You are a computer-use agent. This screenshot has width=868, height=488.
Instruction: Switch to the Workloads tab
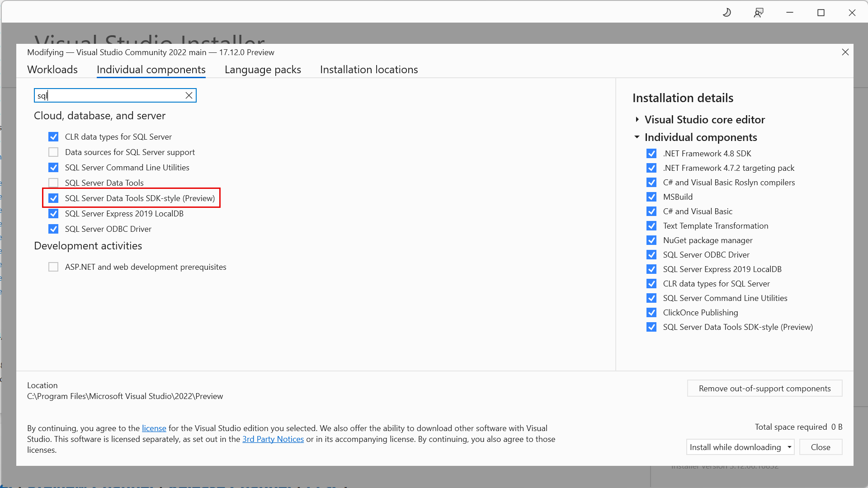coord(52,70)
